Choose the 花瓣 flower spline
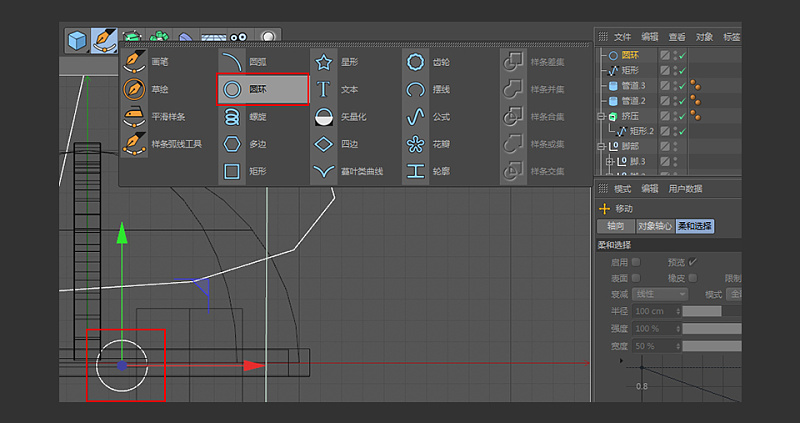The width and height of the screenshot is (800, 423). click(x=415, y=144)
